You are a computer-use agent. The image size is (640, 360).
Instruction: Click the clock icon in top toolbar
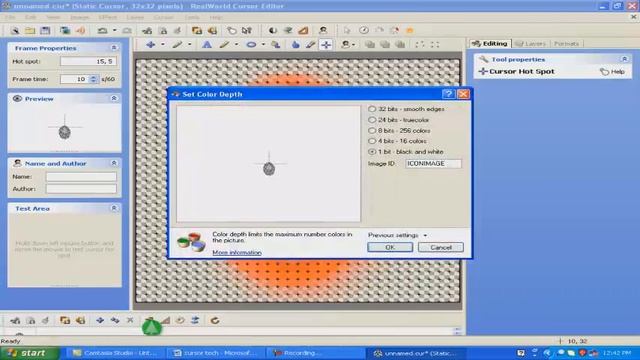coord(364,31)
